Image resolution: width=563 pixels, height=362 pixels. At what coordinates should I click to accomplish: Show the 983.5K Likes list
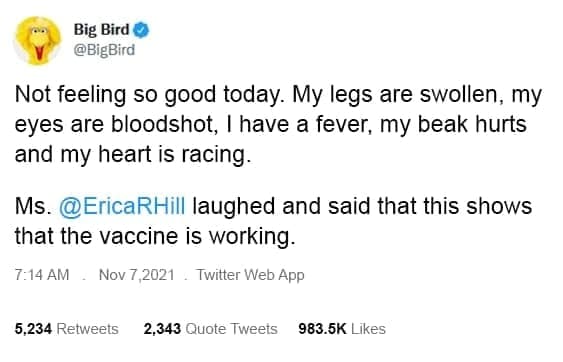pyautogui.click(x=342, y=329)
